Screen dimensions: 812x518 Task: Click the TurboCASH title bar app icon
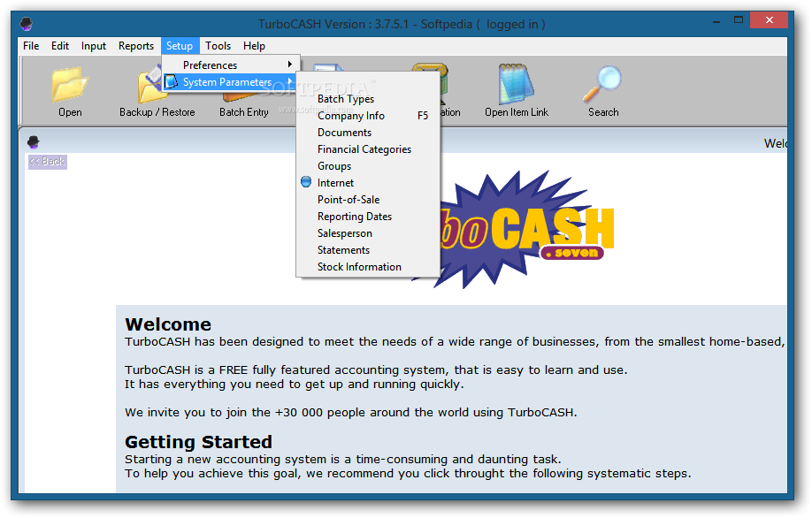coord(27,24)
